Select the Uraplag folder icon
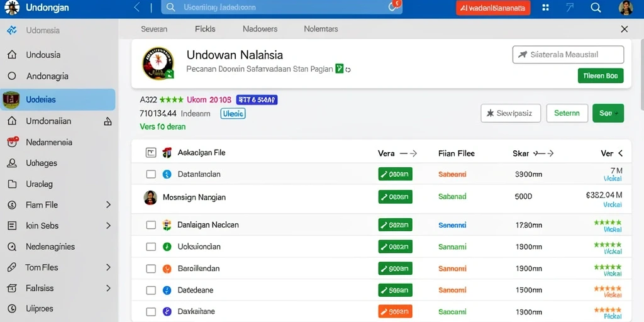Viewport: 644px width, 322px height. coord(13,184)
